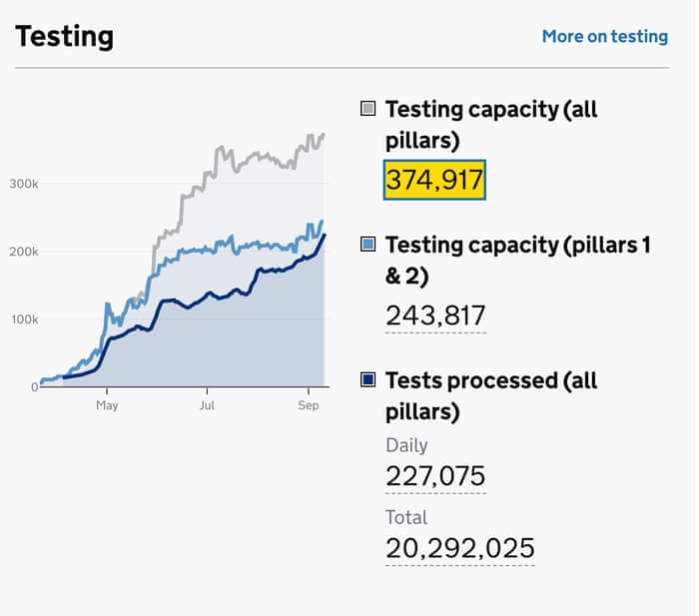Click the 100k y-axis label

click(24, 319)
